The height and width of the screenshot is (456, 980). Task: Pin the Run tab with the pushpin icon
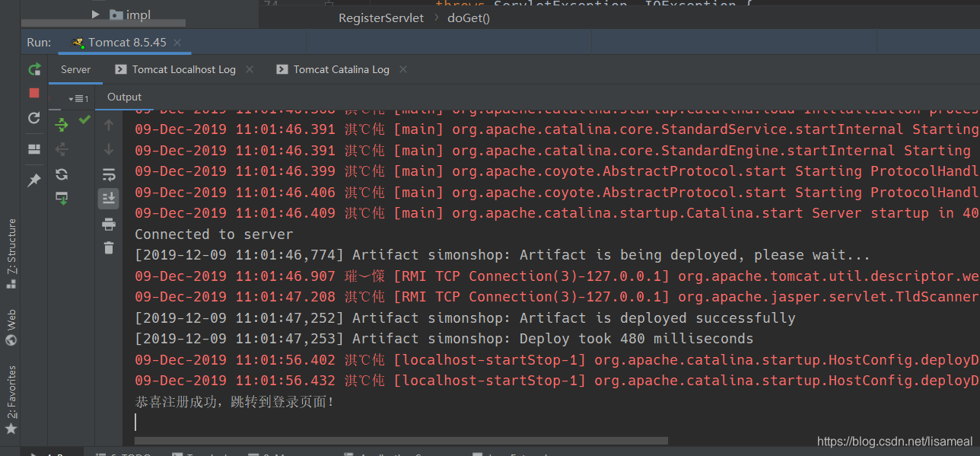coord(34,180)
